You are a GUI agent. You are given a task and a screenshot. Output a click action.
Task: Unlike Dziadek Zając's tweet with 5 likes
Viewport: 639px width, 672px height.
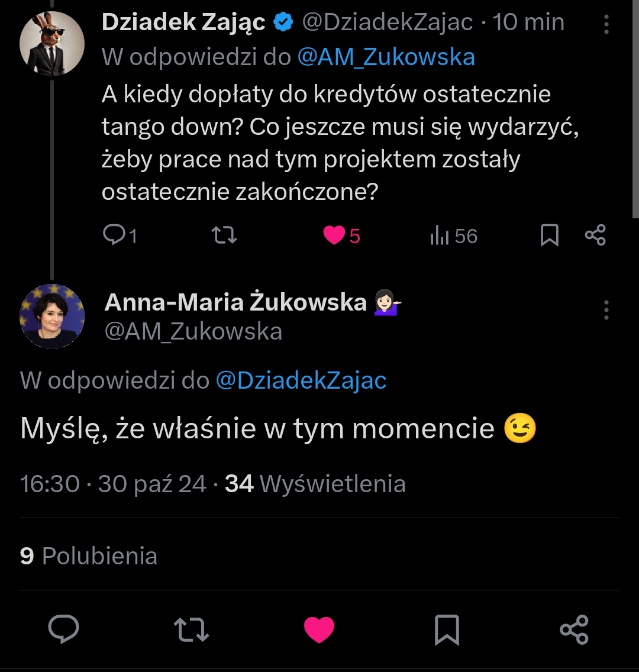tap(334, 235)
